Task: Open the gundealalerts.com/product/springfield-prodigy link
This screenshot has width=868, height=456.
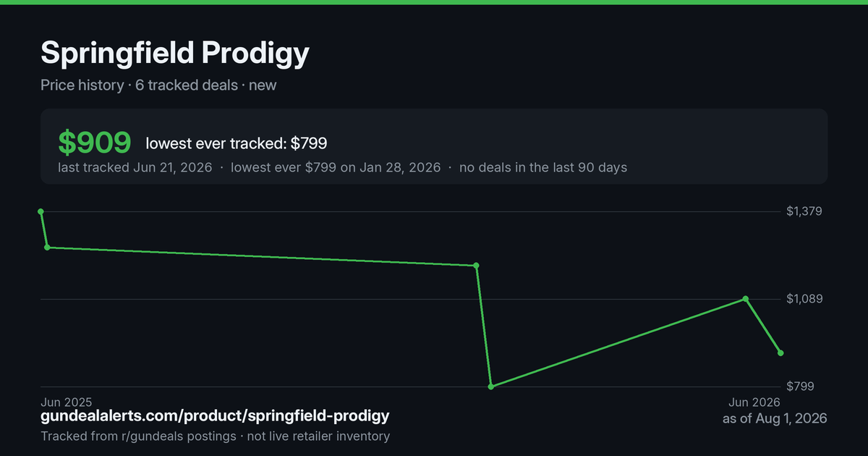Action: 215,416
